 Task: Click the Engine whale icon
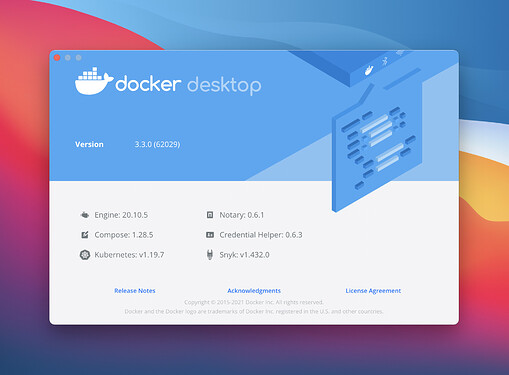pyautogui.click(x=85, y=215)
